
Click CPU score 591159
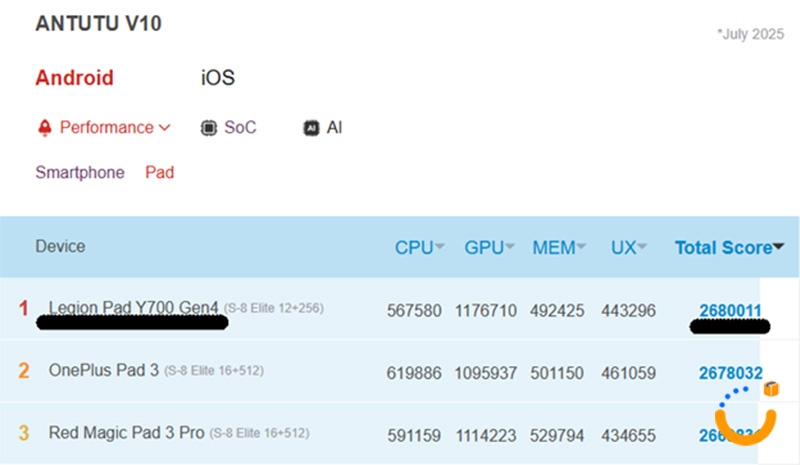pos(414,436)
